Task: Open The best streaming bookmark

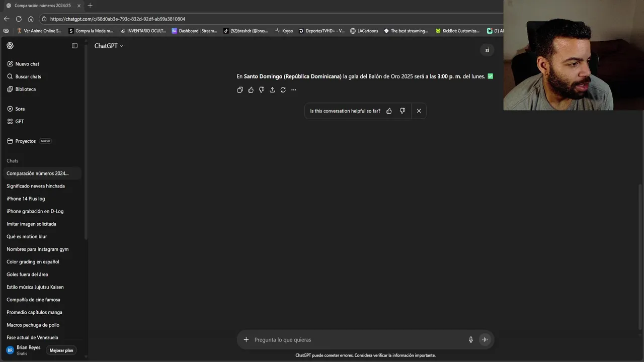Action: [x=406, y=31]
